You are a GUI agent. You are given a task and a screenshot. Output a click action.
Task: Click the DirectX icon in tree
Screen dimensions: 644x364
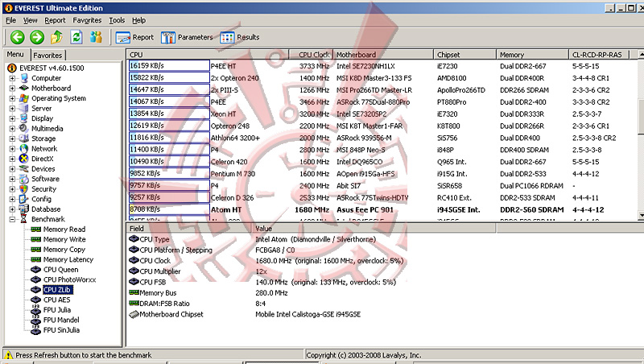pyautogui.click(x=24, y=159)
